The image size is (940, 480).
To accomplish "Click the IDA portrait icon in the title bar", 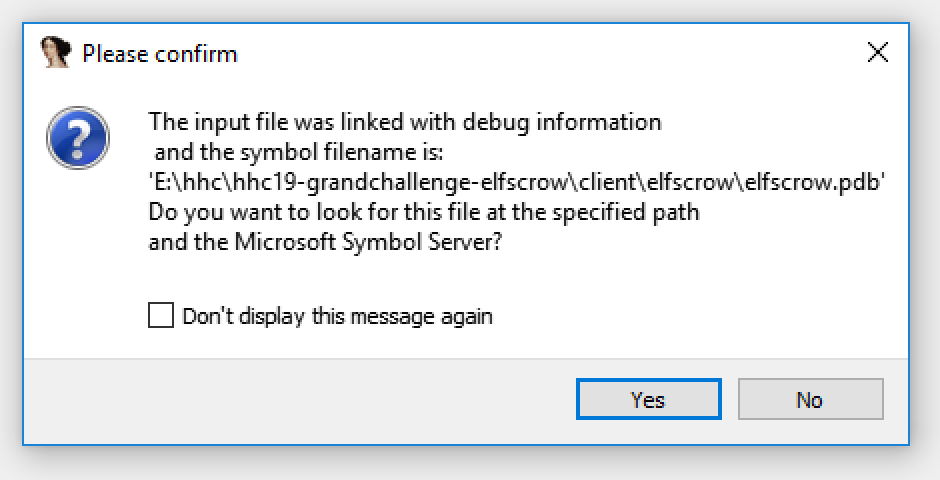I will pyautogui.click(x=56, y=52).
